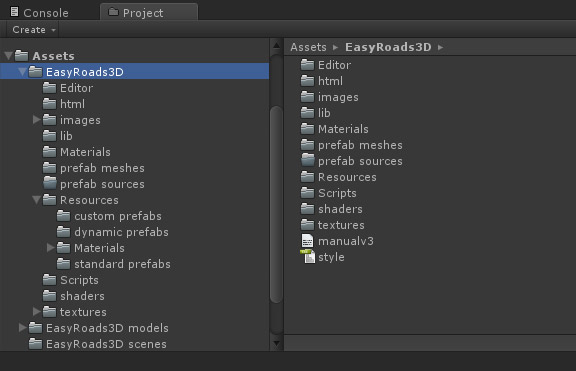Collapse the EasyRoads3D folder arrow in tree
The width and height of the screenshot is (576, 371).
22,72
